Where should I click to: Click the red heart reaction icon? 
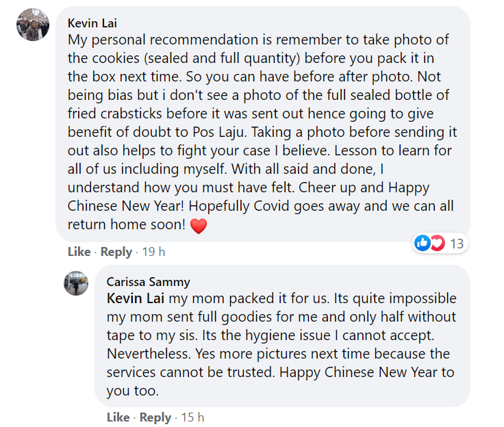[438, 243]
